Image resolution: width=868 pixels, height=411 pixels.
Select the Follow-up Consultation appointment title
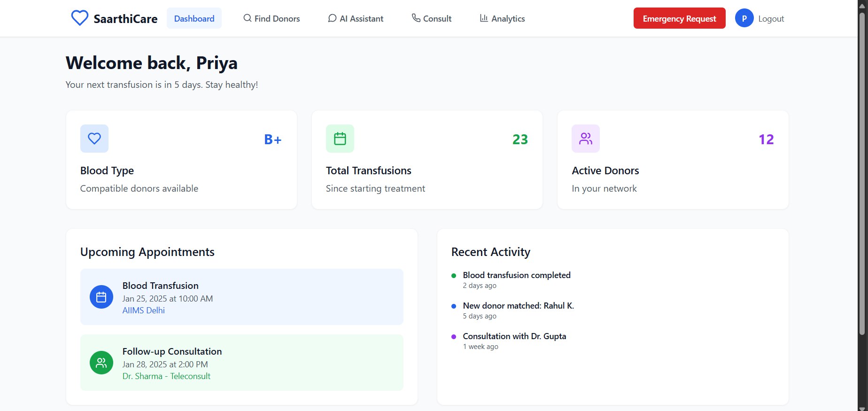172,351
